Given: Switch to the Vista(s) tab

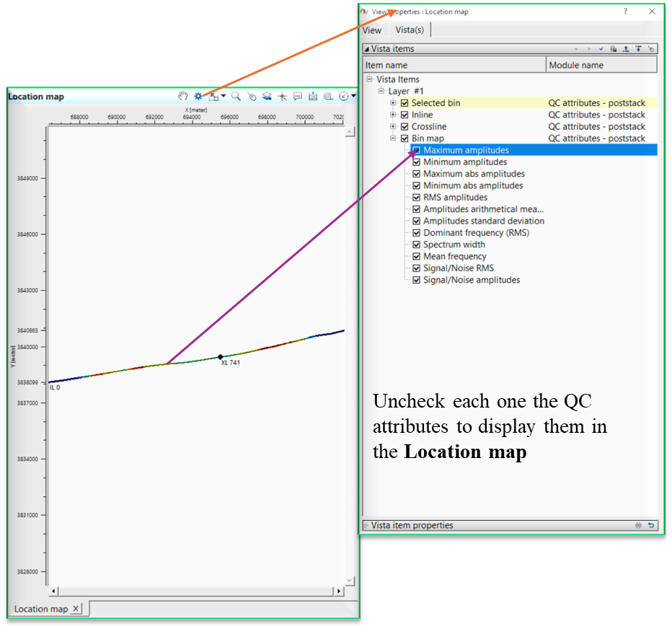Looking at the screenshot, I should (410, 30).
